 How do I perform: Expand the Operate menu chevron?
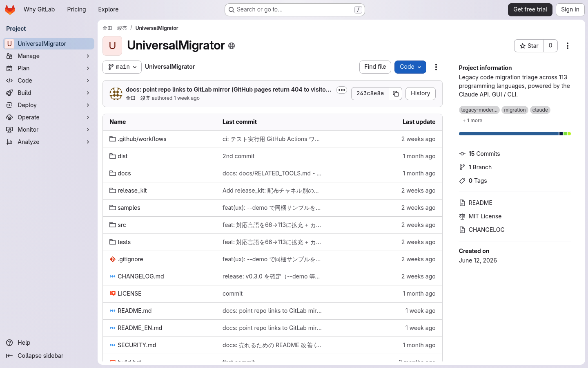click(x=88, y=117)
